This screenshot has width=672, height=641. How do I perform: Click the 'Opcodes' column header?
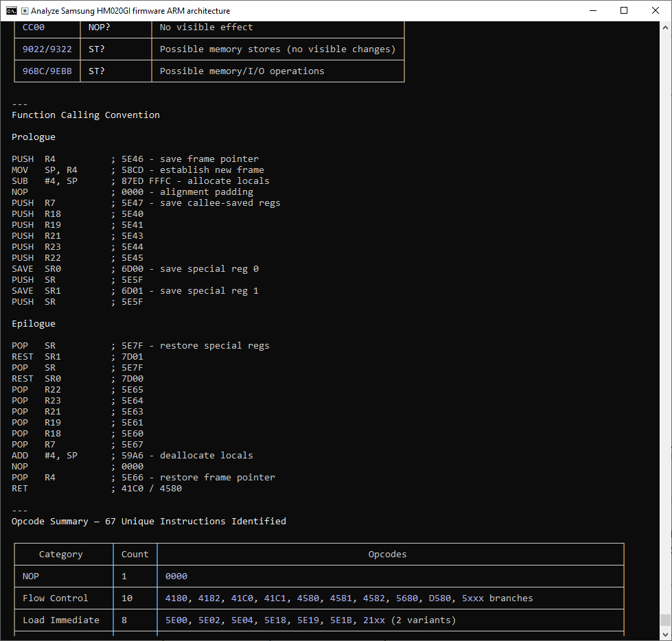(387, 554)
